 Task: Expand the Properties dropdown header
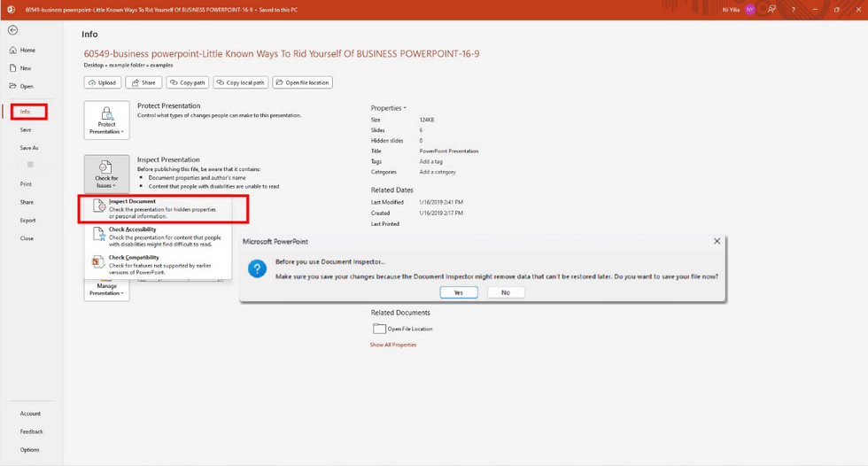click(x=388, y=108)
